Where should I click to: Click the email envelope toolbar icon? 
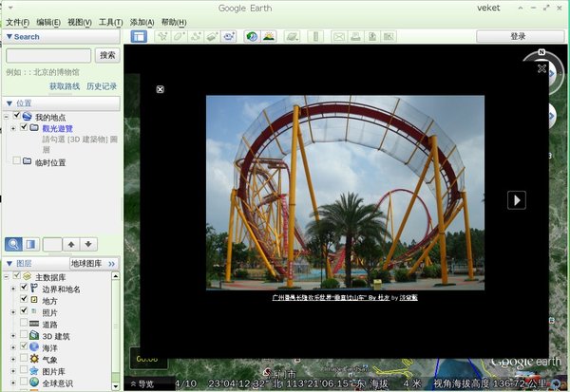(338, 37)
